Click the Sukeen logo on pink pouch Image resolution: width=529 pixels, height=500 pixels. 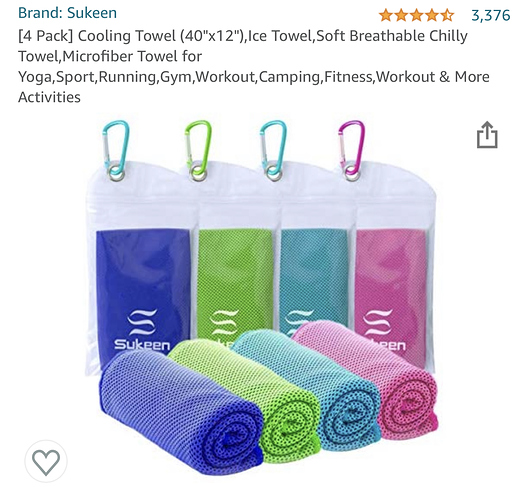(384, 329)
